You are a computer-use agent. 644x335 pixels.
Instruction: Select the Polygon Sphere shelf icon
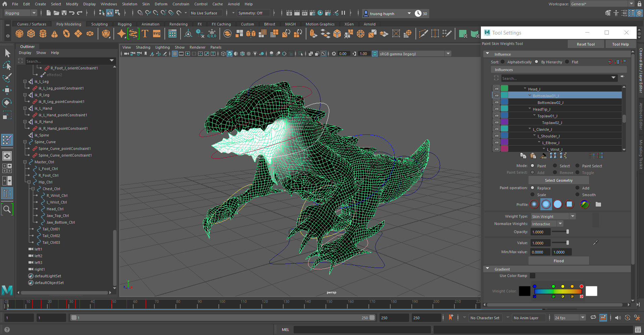tap(19, 34)
